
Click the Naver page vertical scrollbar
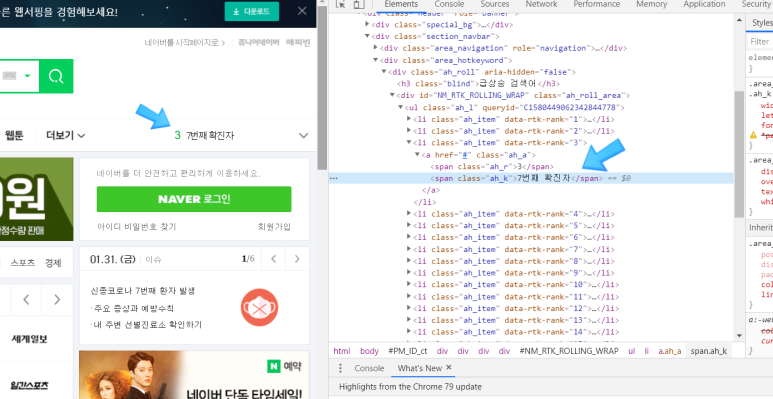pyautogui.click(x=322, y=89)
